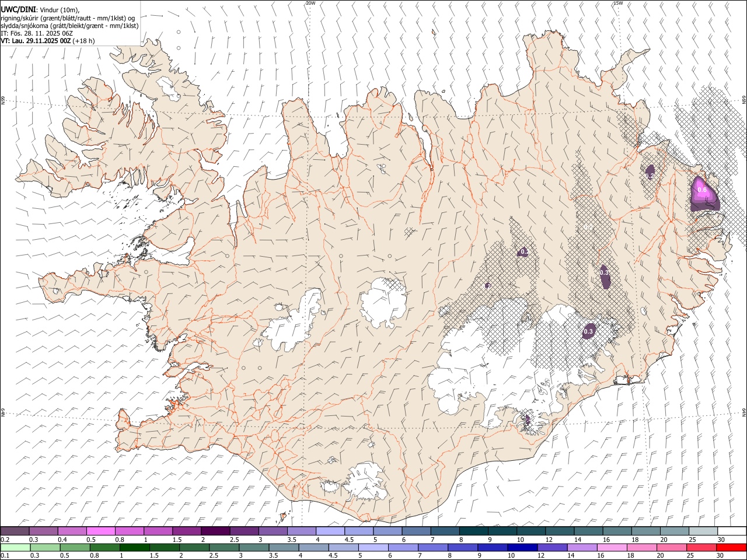Click the '(+18 h)' forecast offset text
747x560 pixels.
click(x=84, y=41)
